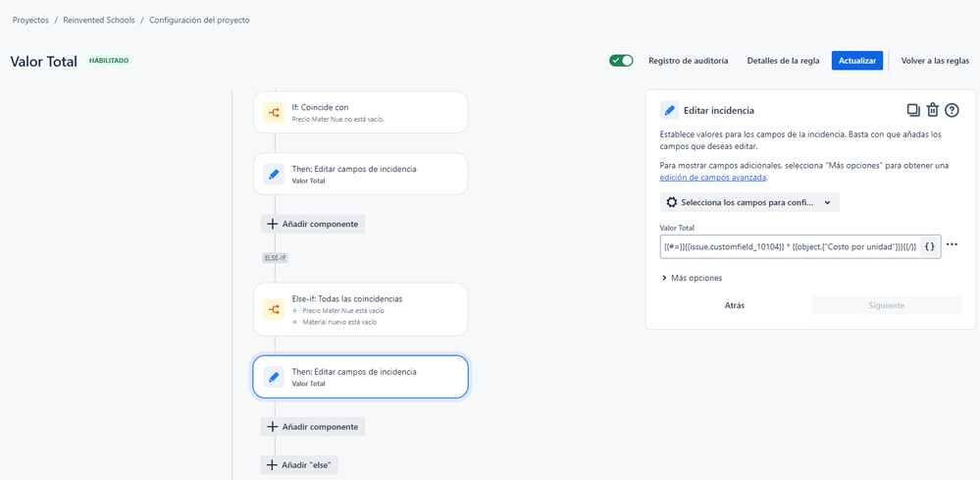Open Proyectos breadcrumb
Viewport: 980px width, 480px height.
tap(30, 20)
